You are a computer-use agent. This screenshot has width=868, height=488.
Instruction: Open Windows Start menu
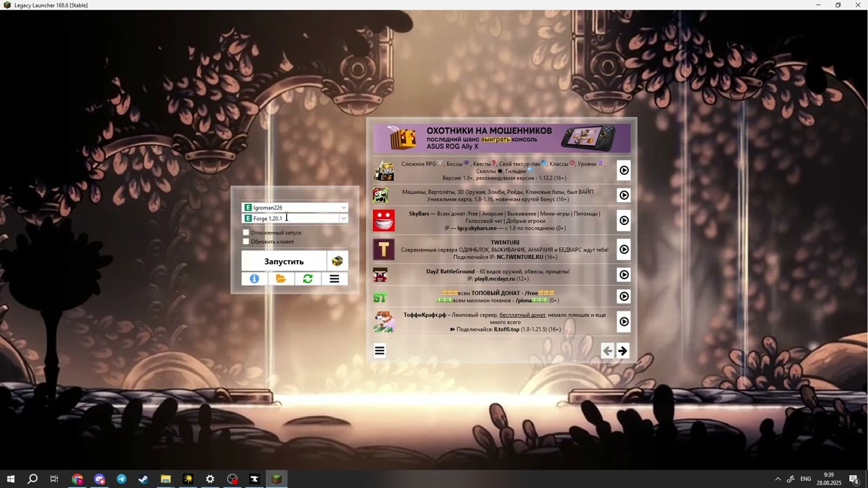[10, 479]
